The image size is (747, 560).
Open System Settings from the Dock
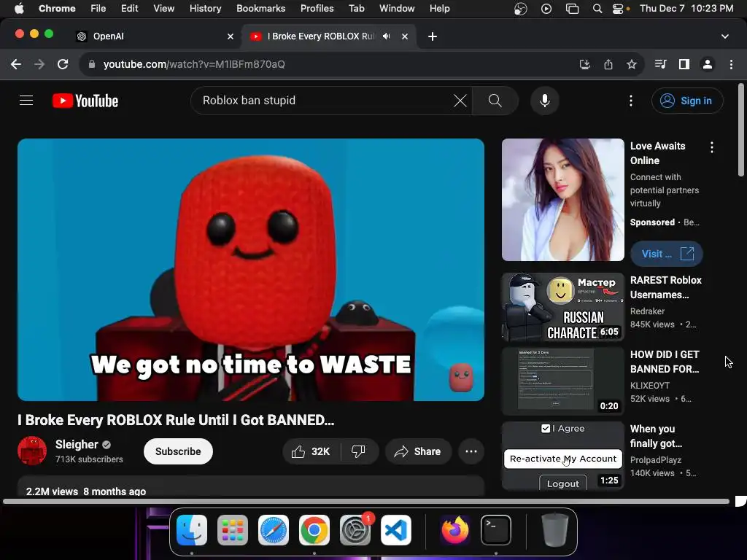point(355,530)
